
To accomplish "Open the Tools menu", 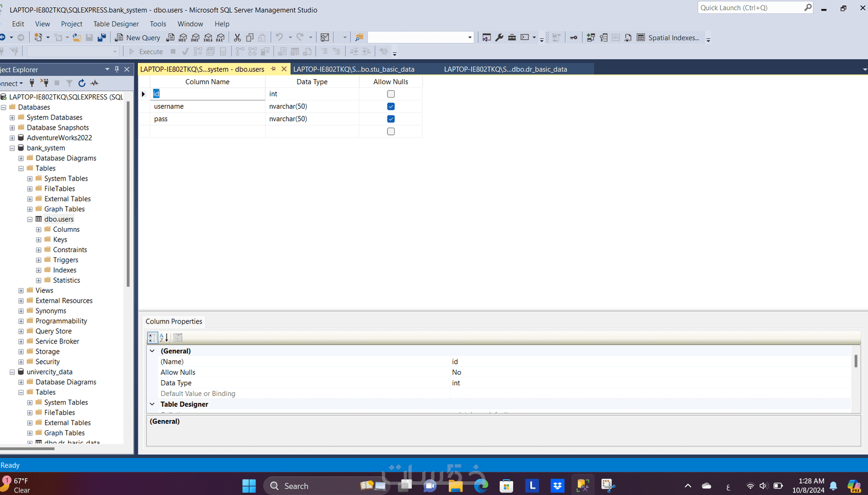I will [x=158, y=24].
